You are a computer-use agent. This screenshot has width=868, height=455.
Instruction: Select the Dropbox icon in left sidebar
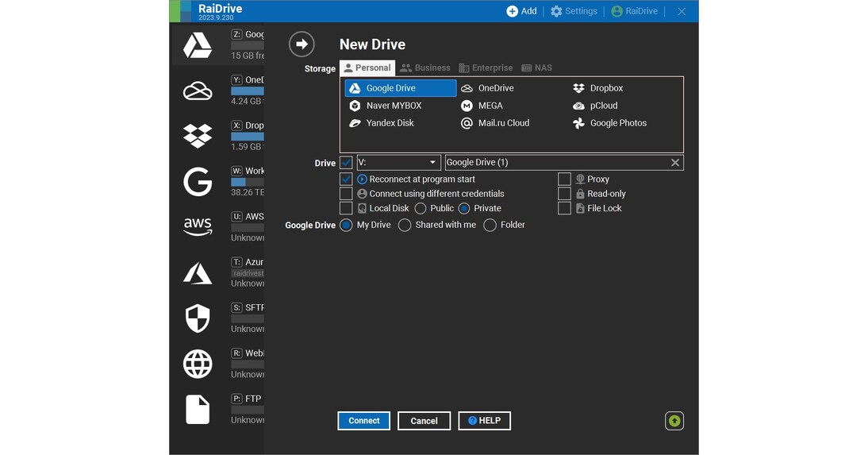pyautogui.click(x=198, y=137)
